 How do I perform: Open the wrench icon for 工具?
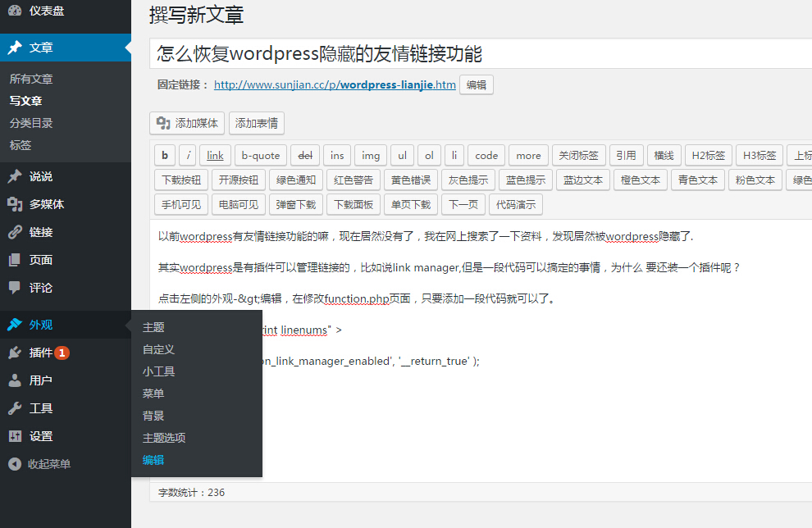coord(15,408)
